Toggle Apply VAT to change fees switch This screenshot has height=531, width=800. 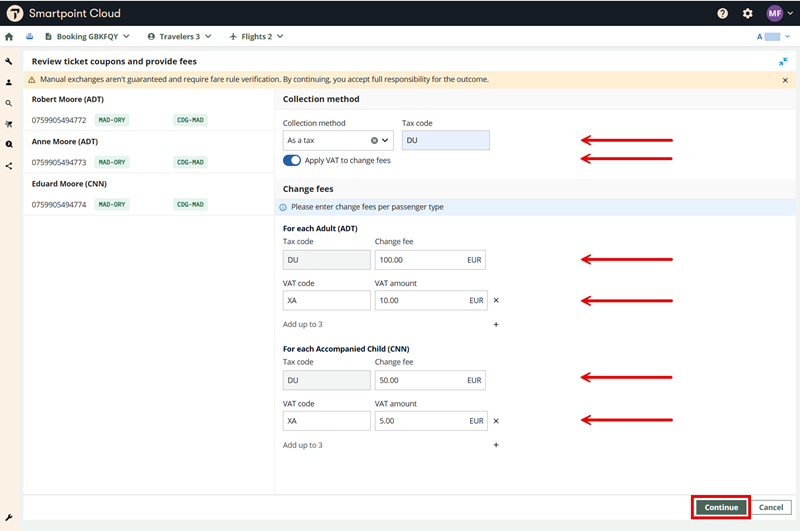click(x=292, y=160)
